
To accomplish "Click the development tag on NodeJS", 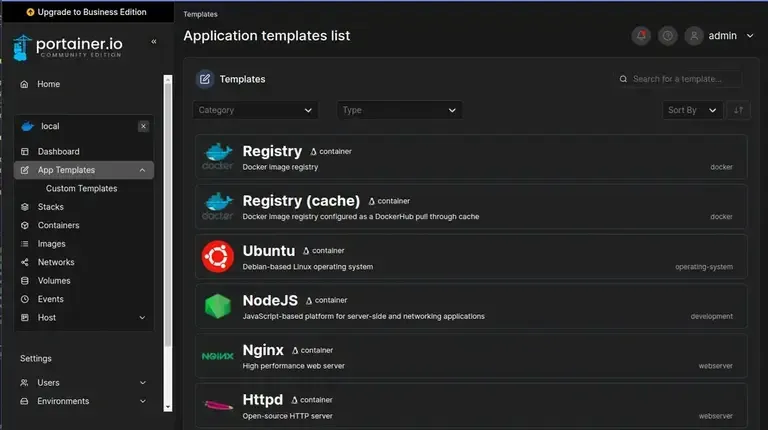I will coord(712,316).
